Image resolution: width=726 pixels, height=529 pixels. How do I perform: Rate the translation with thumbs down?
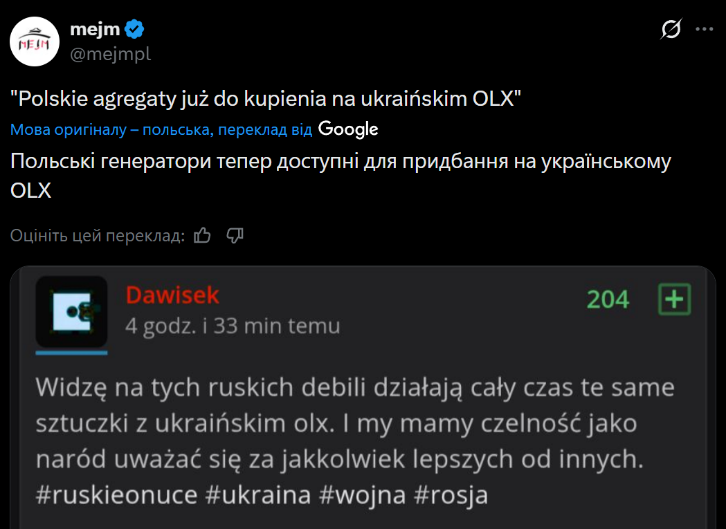[236, 236]
